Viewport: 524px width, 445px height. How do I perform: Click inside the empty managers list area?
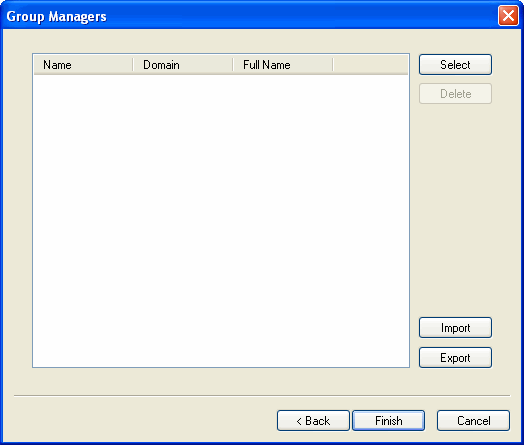pos(221,220)
